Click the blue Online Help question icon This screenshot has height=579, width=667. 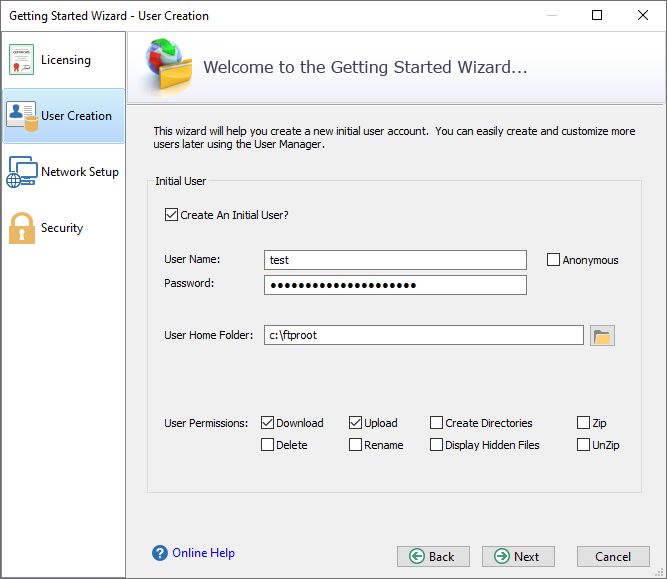[x=160, y=553]
